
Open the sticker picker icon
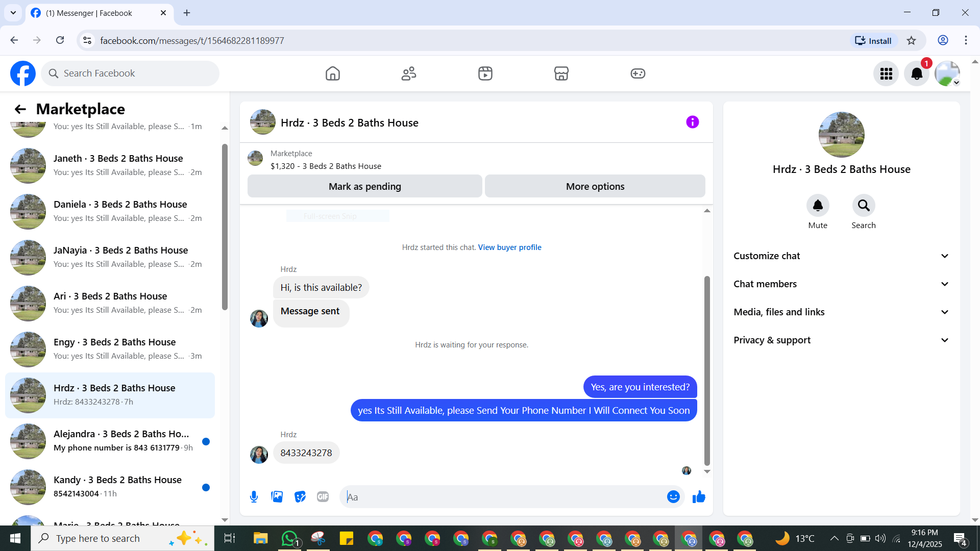point(300,496)
